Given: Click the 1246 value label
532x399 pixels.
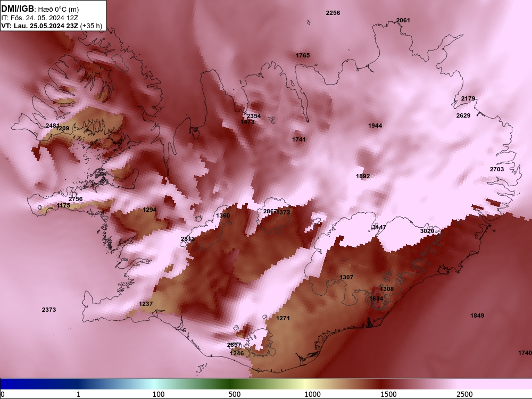Looking at the screenshot, I should [237, 353].
